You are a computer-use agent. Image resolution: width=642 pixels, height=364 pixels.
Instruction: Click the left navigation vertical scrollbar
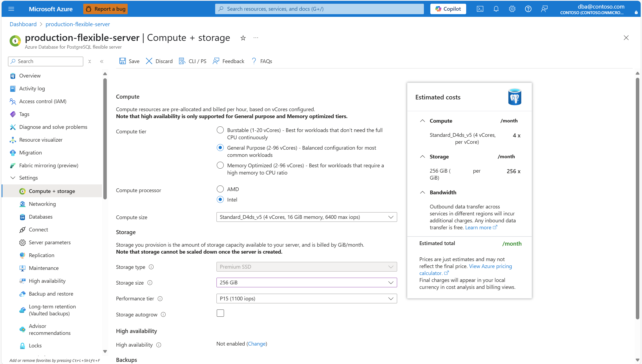(x=105, y=139)
